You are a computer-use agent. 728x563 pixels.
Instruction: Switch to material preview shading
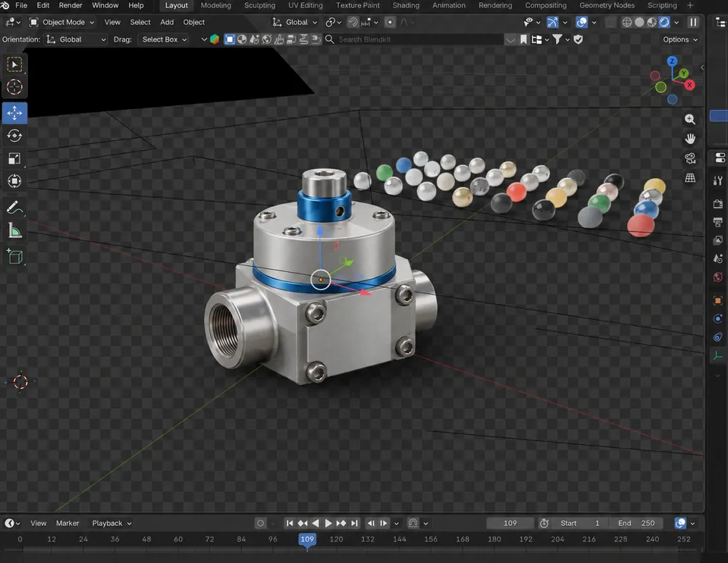coord(652,22)
